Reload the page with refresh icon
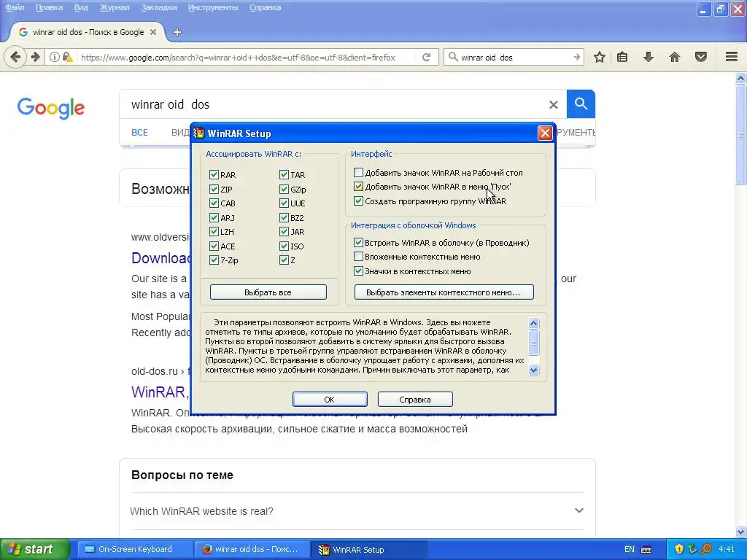The width and height of the screenshot is (747, 560). click(x=426, y=57)
